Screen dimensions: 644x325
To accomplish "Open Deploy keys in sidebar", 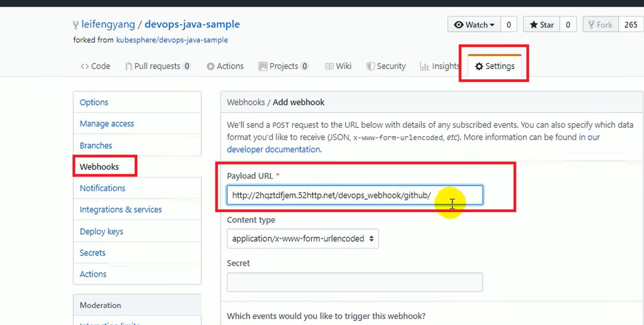I will [x=137, y=231].
